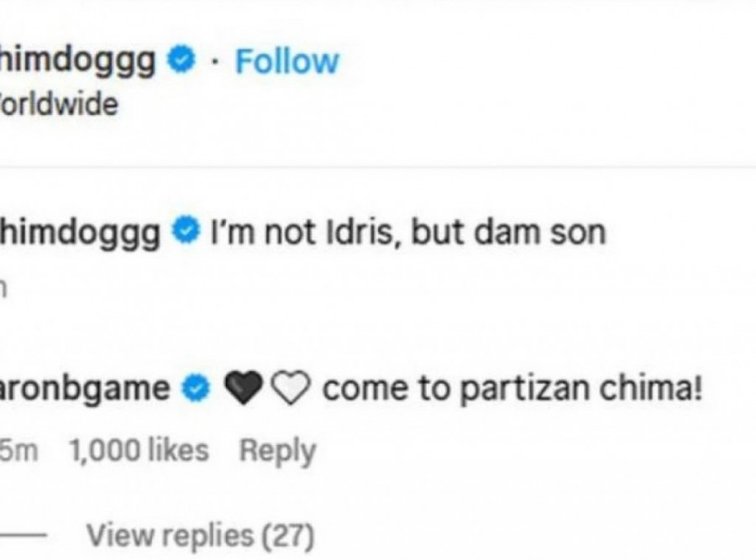Click the short line left of View replies
Screen dimensions: 756x560
[x=25, y=534]
